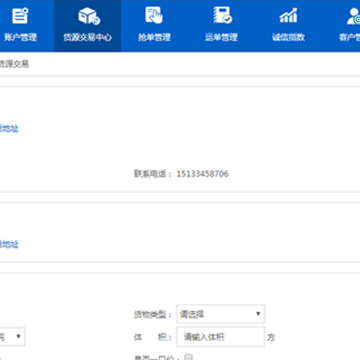This screenshot has height=360, width=360.
Task: Switch to 抢单管理 section
Action: click(154, 37)
